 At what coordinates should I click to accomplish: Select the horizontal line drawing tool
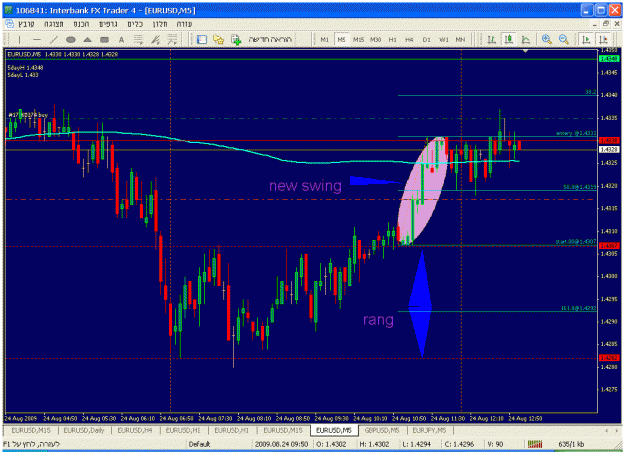37,39
